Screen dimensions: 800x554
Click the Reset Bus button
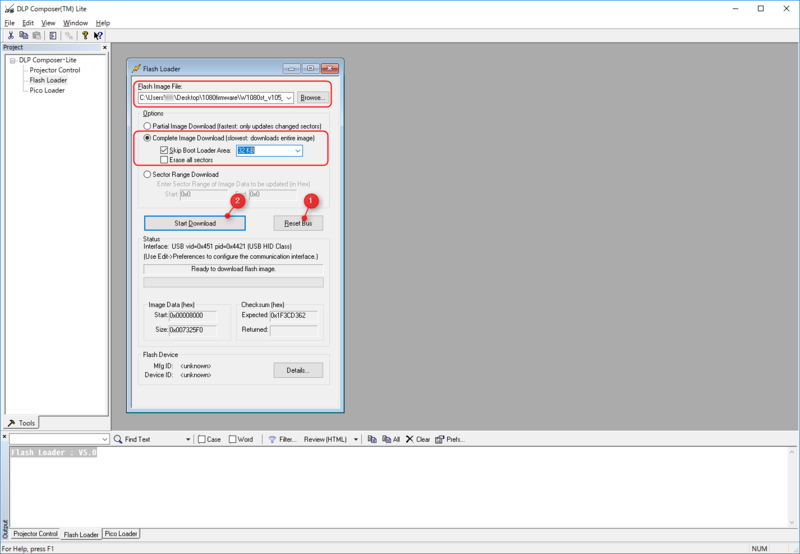click(x=298, y=223)
